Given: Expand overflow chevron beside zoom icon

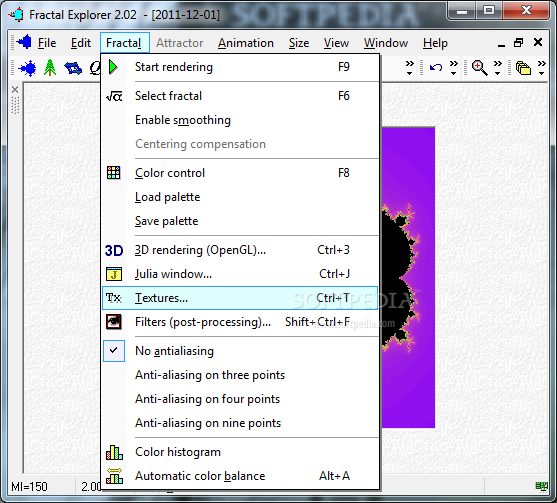Looking at the screenshot, I should tap(498, 67).
